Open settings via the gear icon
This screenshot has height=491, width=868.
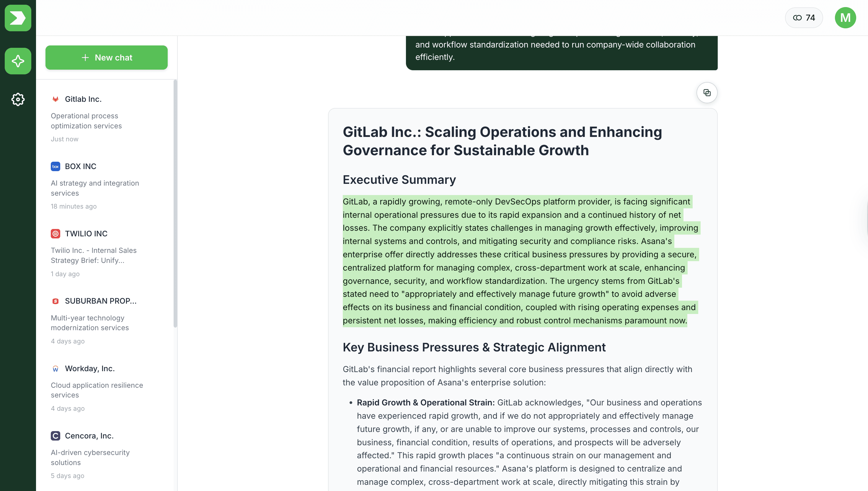click(x=18, y=99)
